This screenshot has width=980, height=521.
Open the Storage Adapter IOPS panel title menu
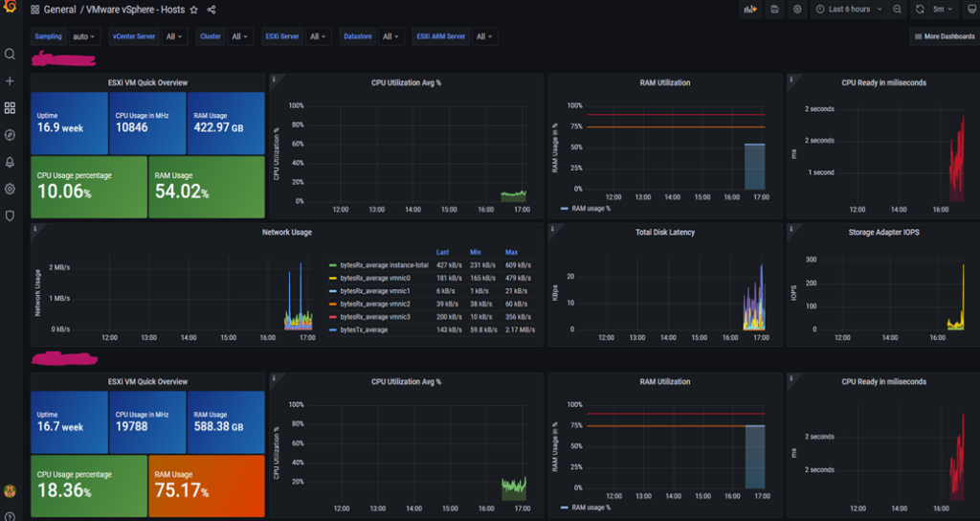pos(883,232)
